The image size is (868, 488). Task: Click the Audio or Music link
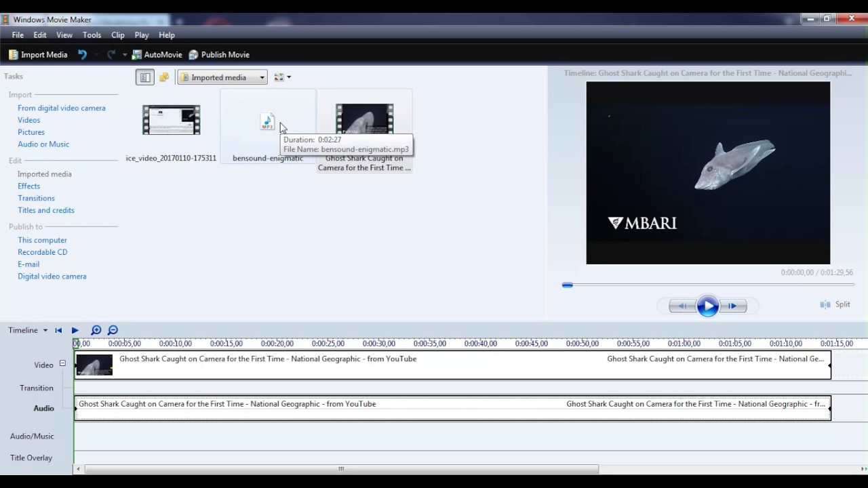pos(43,144)
